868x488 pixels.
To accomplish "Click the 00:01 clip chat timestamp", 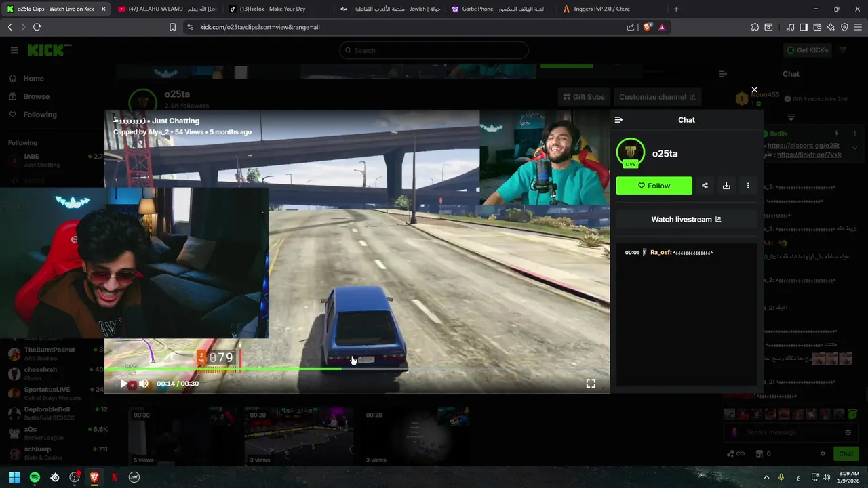I will point(632,253).
